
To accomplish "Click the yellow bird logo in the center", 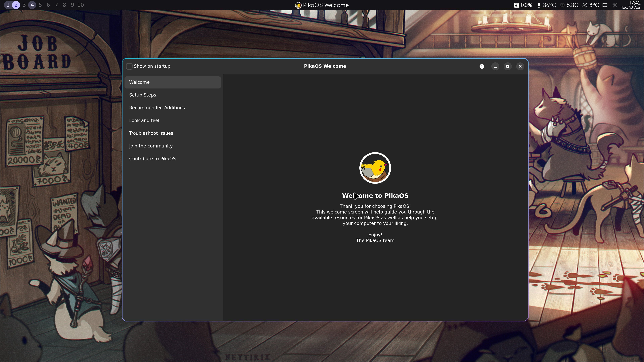I will pyautogui.click(x=375, y=168).
